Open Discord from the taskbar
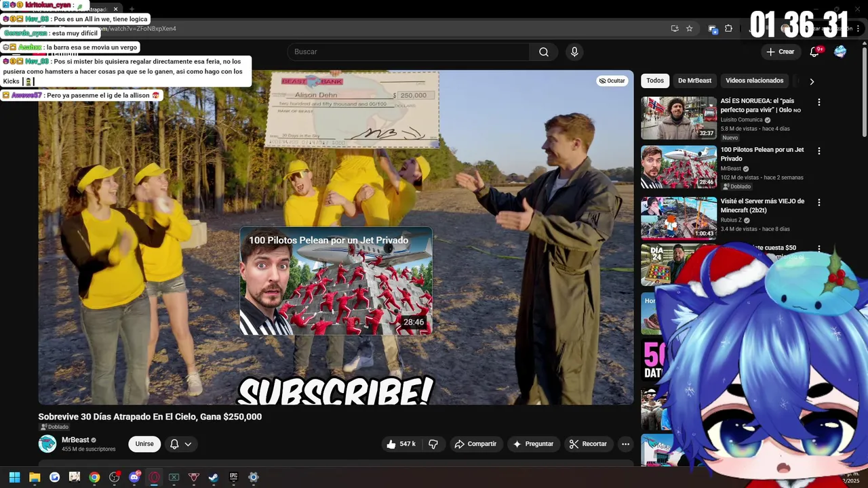The height and width of the screenshot is (488, 868). point(134,477)
